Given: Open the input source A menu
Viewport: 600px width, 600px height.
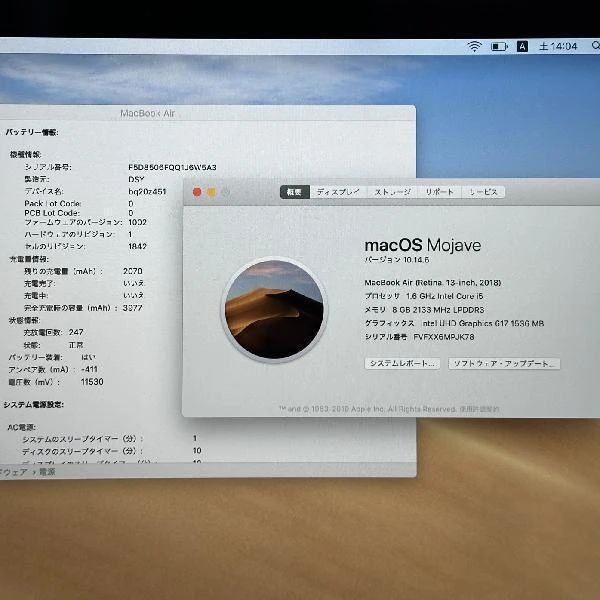Looking at the screenshot, I should click(522, 47).
